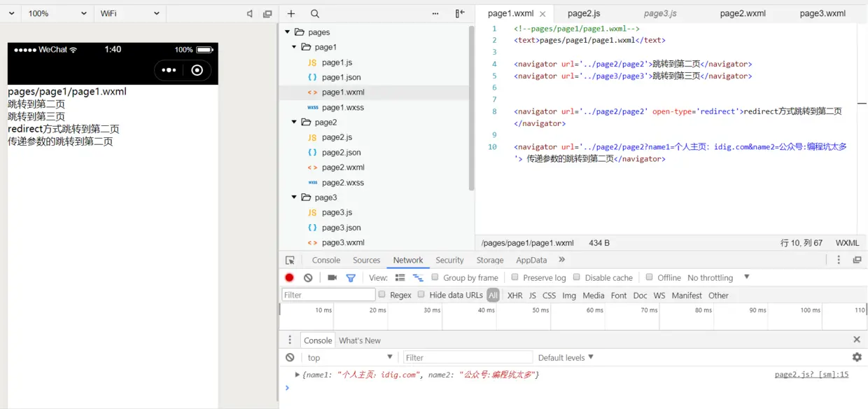Image resolution: width=868 pixels, height=409 pixels.
Task: Open page1.js in the file tree
Action: tap(337, 62)
